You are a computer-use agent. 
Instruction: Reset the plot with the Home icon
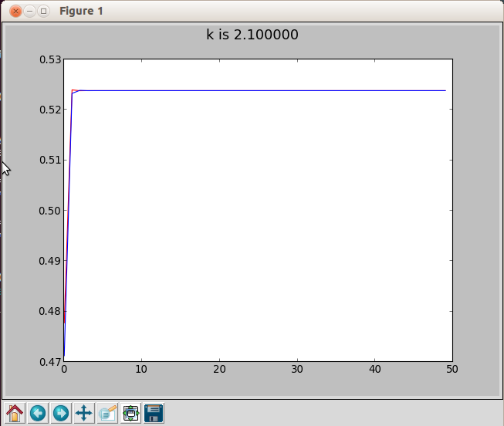click(15, 413)
